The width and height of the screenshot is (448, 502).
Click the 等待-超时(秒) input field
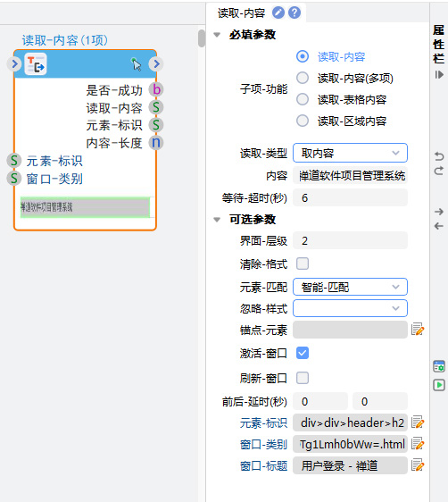[350, 197]
